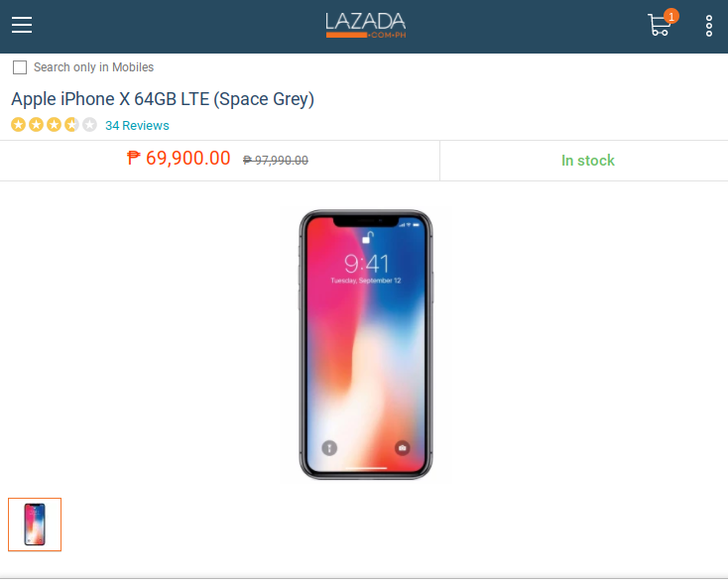The width and height of the screenshot is (728, 584).
Task: Click the empty fifth rating star
Action: tap(89, 124)
